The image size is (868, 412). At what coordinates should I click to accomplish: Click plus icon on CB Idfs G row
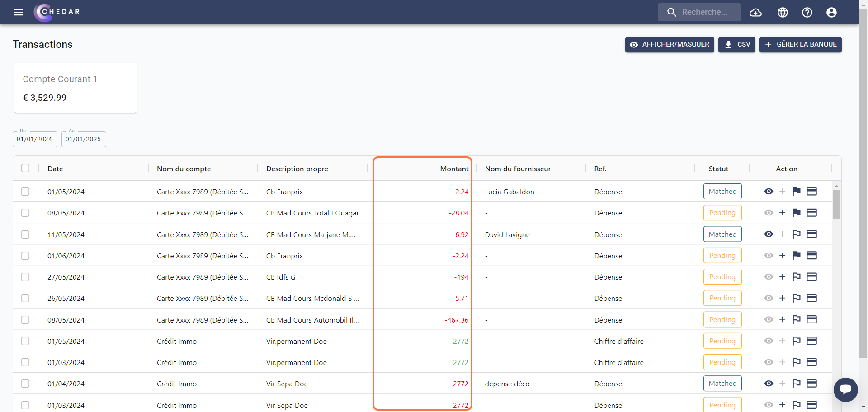pyautogui.click(x=782, y=277)
